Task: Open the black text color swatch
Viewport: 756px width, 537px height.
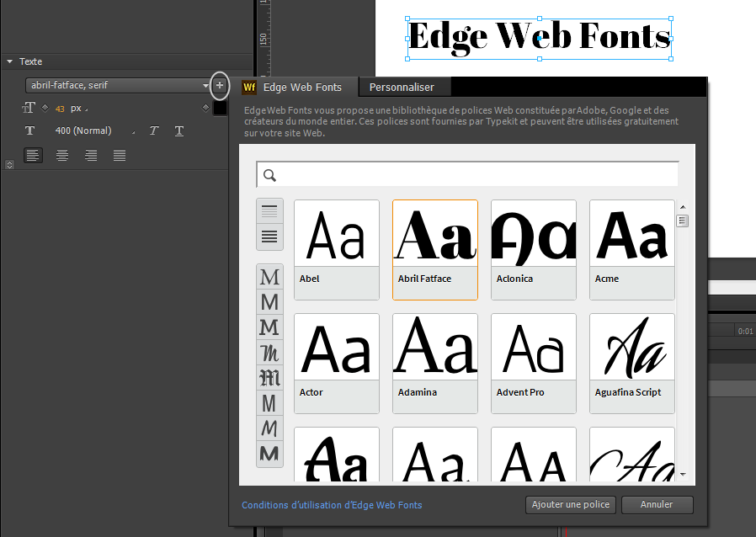Action: point(220,108)
